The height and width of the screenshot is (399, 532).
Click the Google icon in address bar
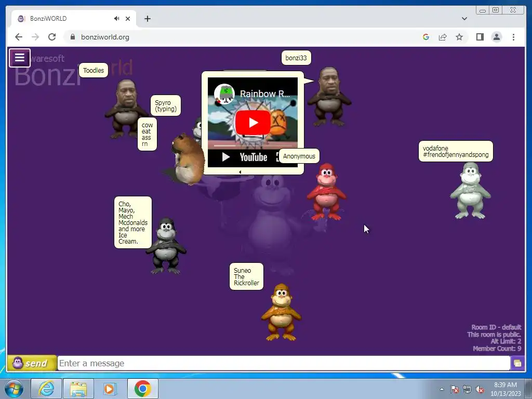coord(426,37)
